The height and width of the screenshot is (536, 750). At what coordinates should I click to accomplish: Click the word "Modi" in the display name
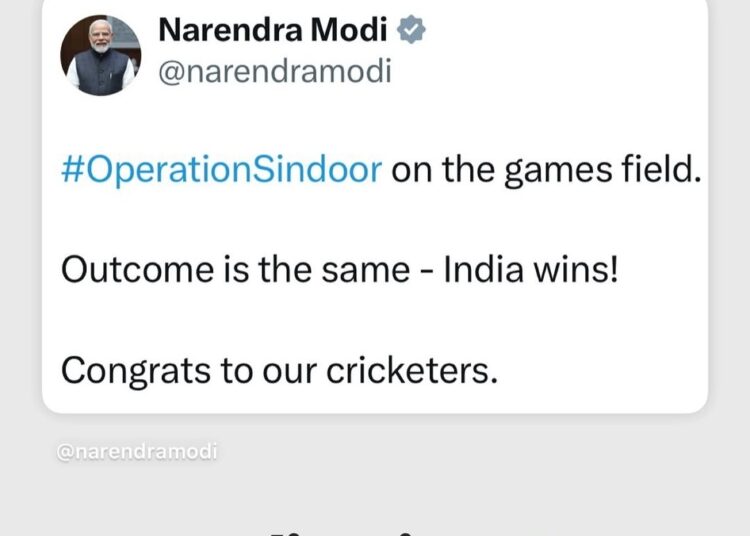pyautogui.click(x=357, y=30)
